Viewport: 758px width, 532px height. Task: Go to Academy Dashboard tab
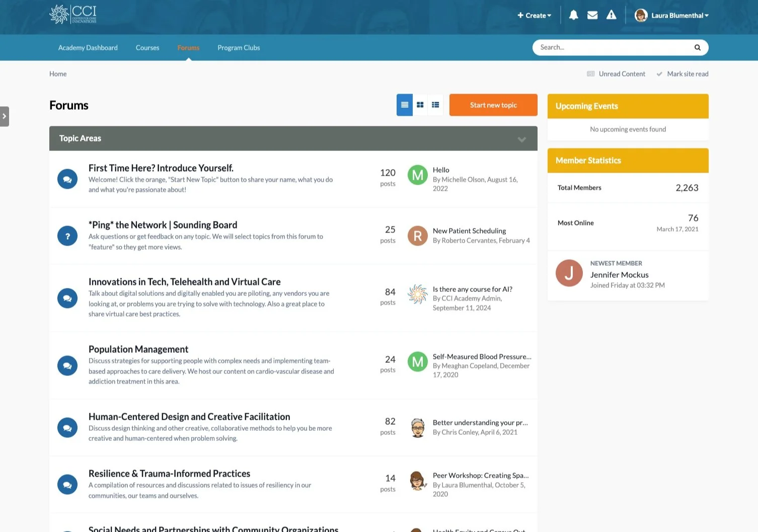click(x=88, y=48)
